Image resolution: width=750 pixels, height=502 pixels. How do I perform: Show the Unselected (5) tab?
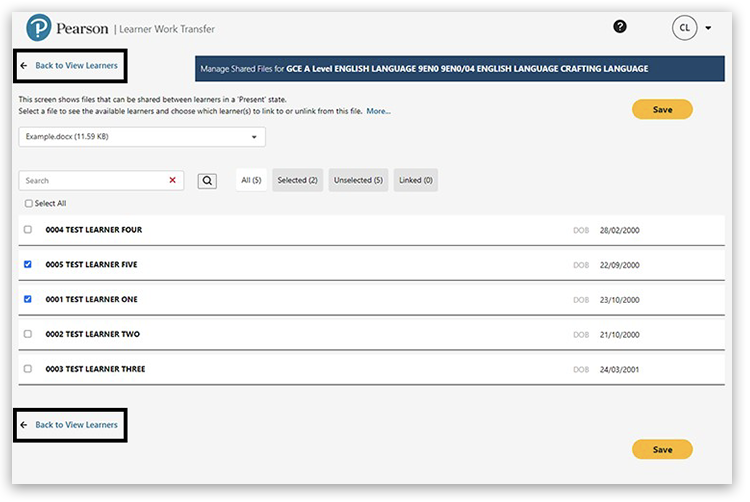[x=358, y=180]
